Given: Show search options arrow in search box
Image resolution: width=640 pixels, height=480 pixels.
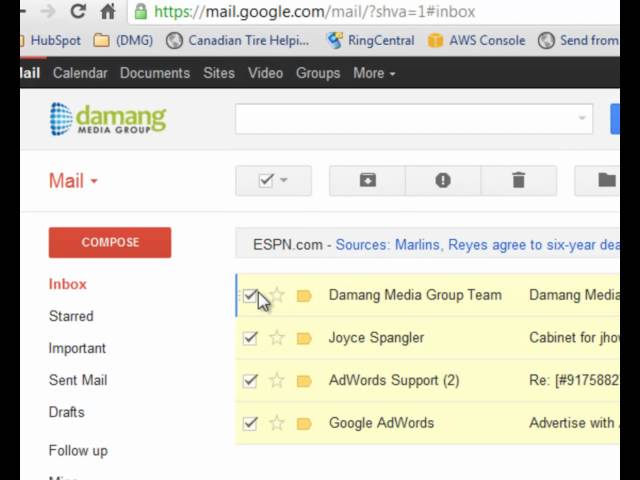Looking at the screenshot, I should pos(582,118).
